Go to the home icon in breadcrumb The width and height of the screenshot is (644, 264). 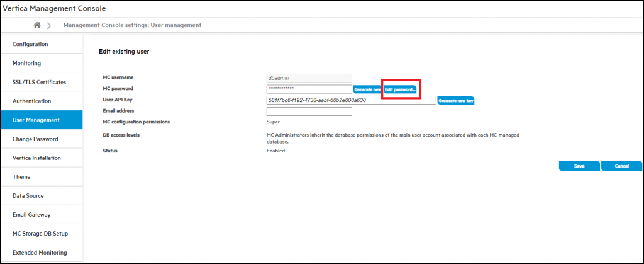pos(37,25)
